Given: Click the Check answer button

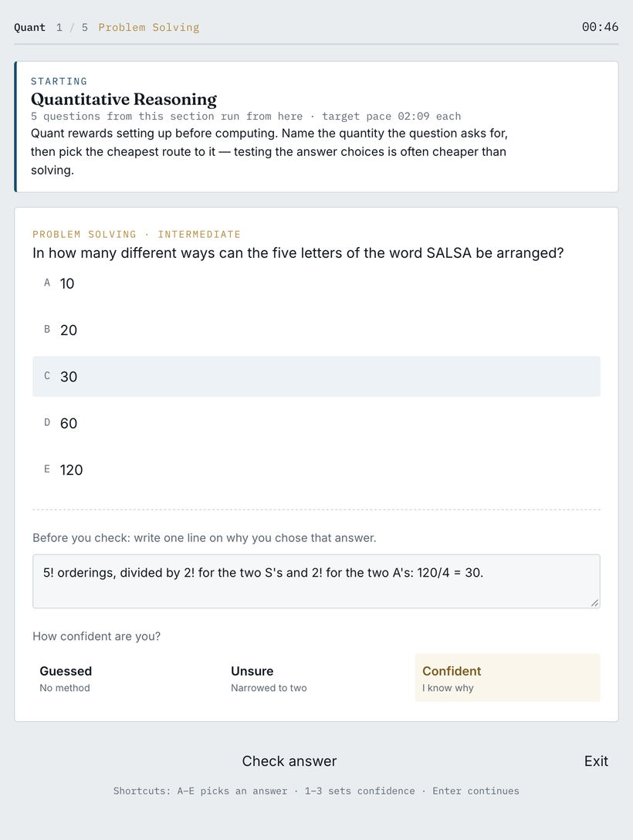Looking at the screenshot, I should (x=289, y=761).
